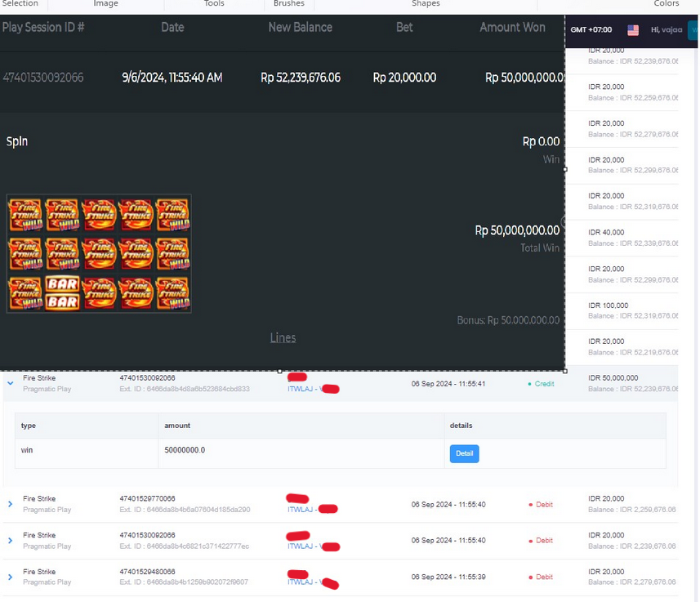Click the Debit status at 11:55:39
This screenshot has height=602, width=700.
(541, 577)
